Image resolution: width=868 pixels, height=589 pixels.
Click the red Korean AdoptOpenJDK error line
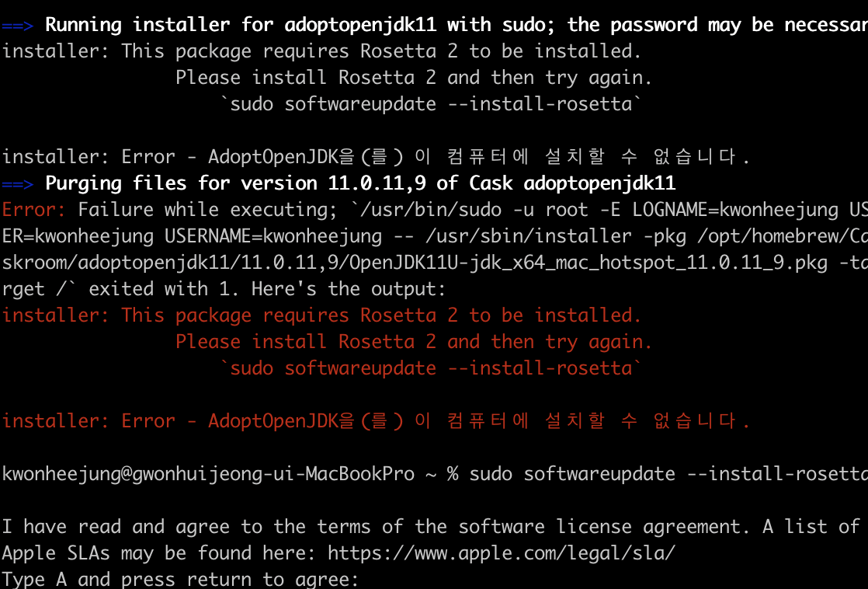tap(376, 421)
